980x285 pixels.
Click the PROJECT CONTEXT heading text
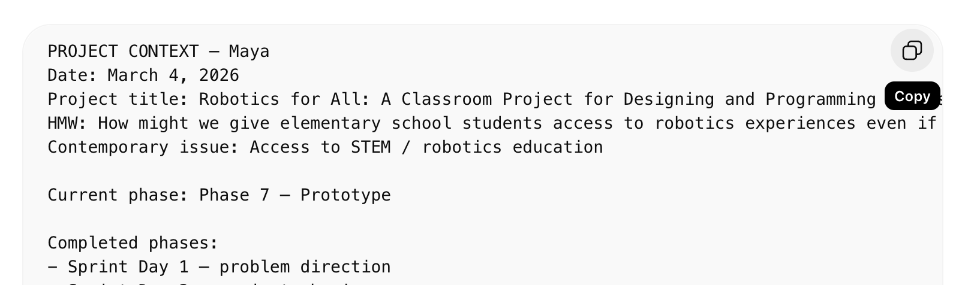123,51
